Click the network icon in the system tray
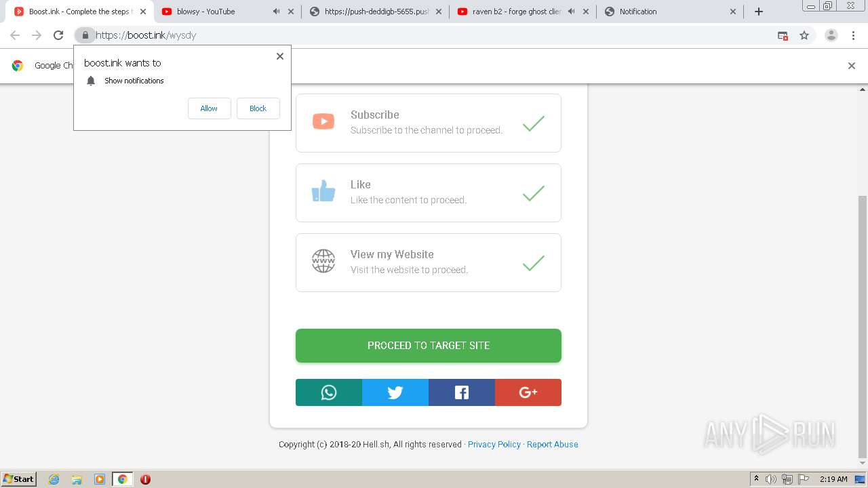The height and width of the screenshot is (488, 868). coord(787,479)
